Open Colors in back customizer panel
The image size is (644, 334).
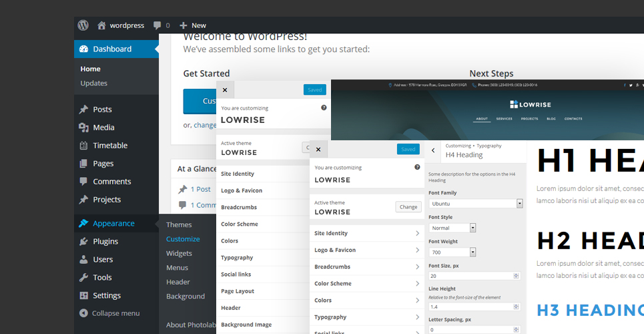263,241
